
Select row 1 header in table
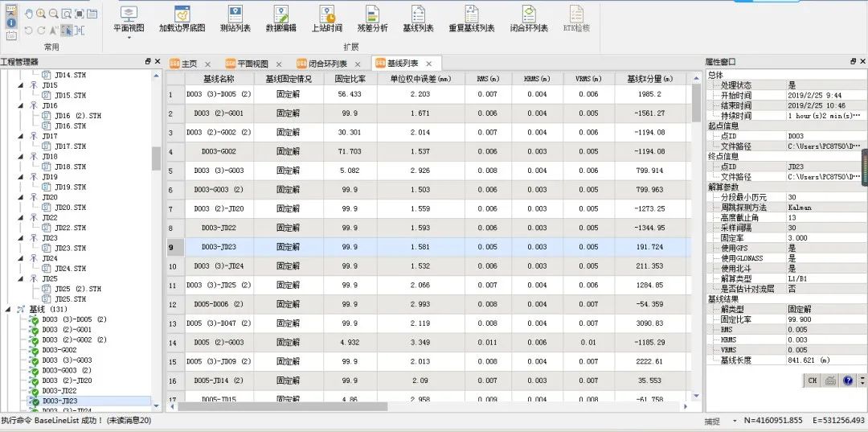pos(176,95)
